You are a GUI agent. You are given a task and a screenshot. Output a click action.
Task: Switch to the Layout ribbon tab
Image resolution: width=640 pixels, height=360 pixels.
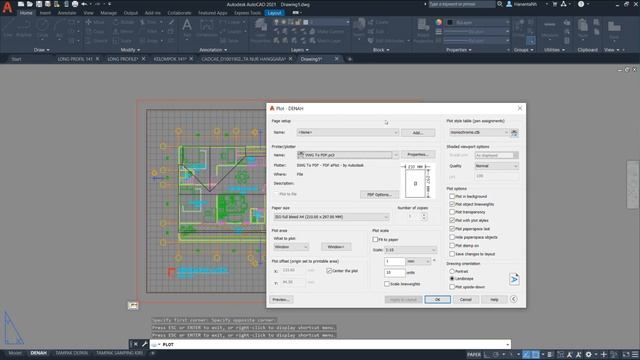[274, 13]
